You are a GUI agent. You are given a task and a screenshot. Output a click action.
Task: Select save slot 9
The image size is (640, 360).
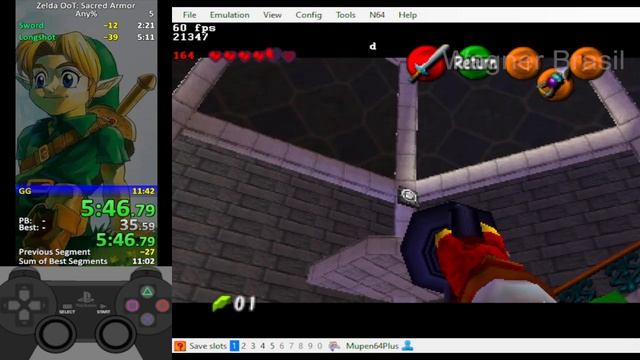310,346
